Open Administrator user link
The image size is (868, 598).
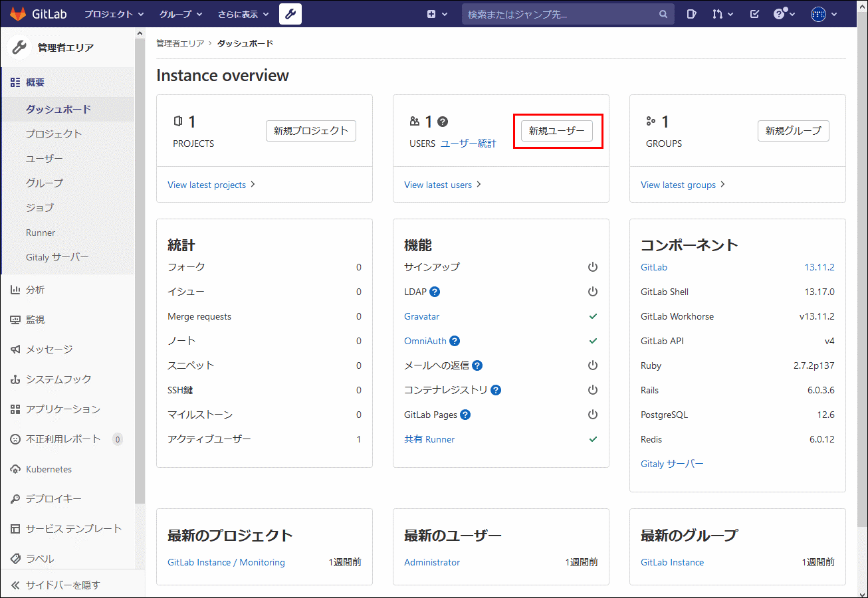pos(432,562)
